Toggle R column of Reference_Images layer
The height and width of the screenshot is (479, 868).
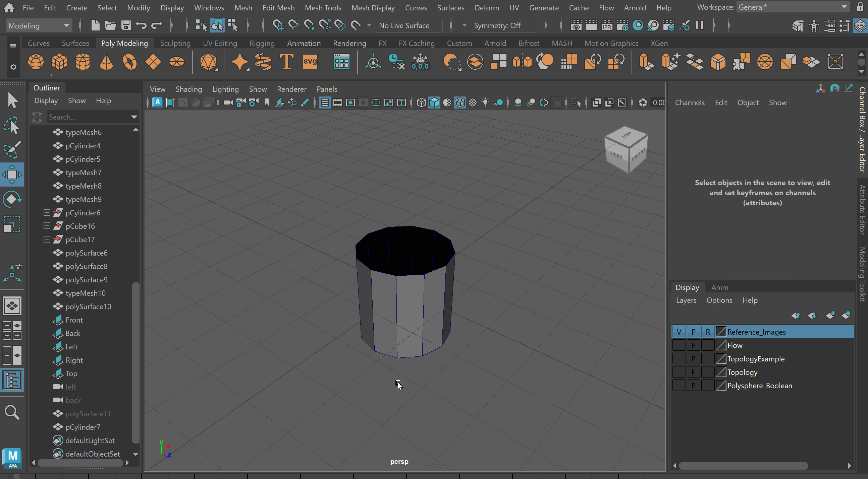tap(708, 332)
